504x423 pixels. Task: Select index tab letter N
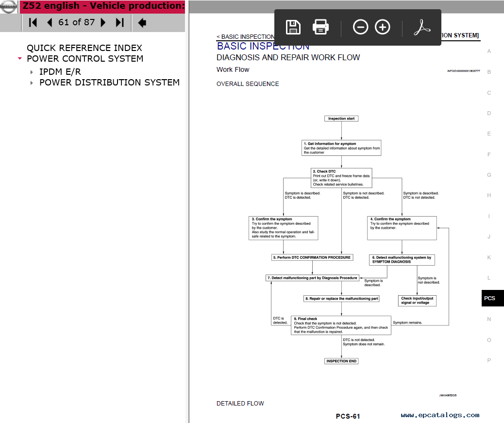pyautogui.click(x=489, y=319)
